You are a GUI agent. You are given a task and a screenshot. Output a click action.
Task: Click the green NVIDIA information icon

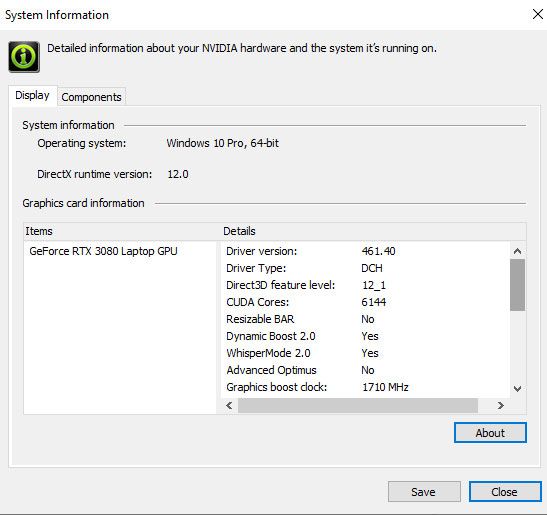point(24,57)
